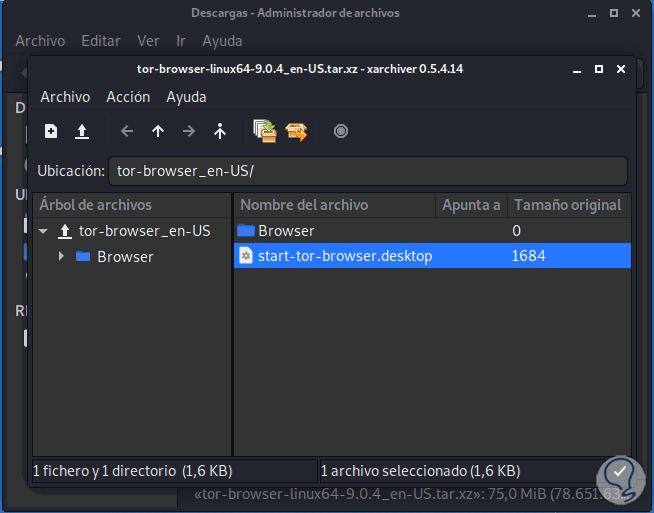Click the Browser folder icon in list
The image size is (654, 513).
point(246,230)
